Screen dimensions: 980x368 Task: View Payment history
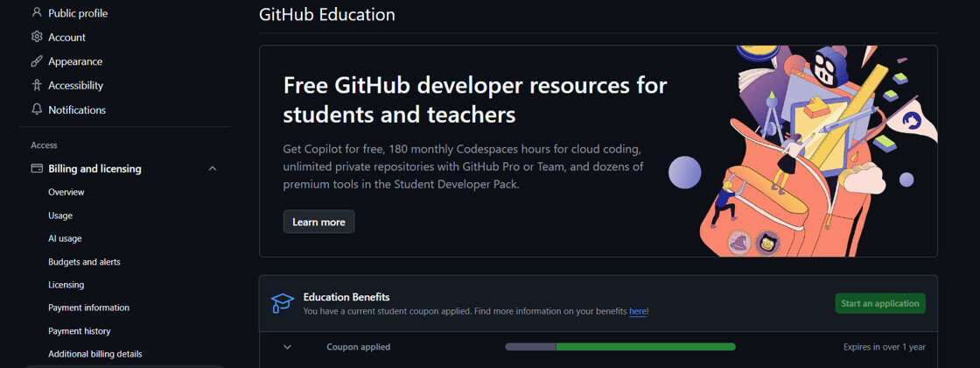(80, 331)
